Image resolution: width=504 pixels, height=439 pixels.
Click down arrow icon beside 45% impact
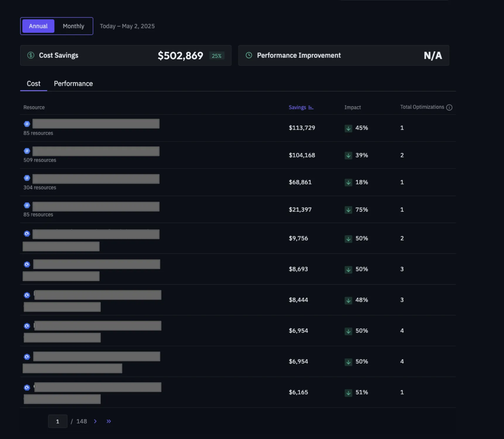click(348, 128)
